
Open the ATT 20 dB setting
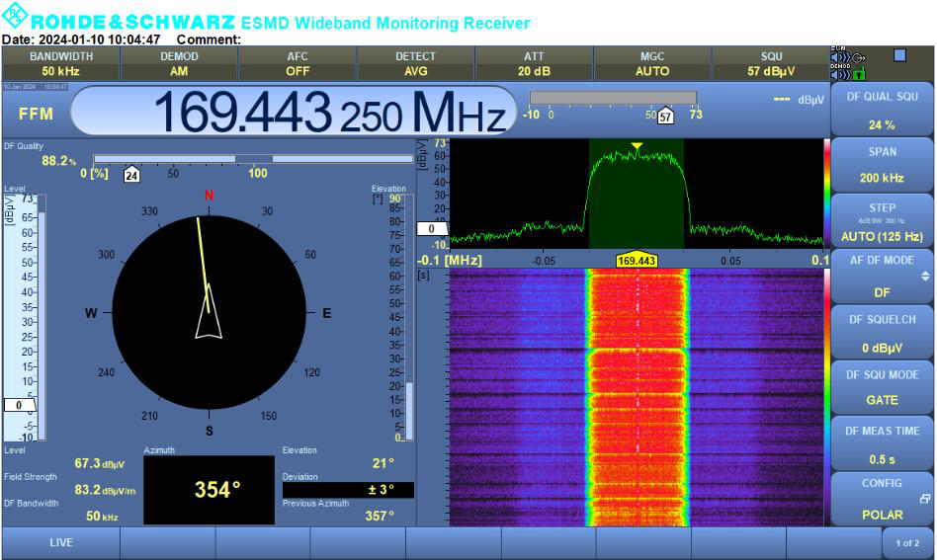(x=534, y=63)
